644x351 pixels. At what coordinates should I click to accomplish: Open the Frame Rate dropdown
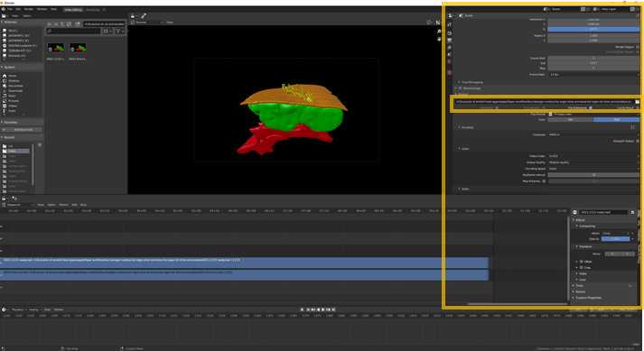tap(593, 75)
